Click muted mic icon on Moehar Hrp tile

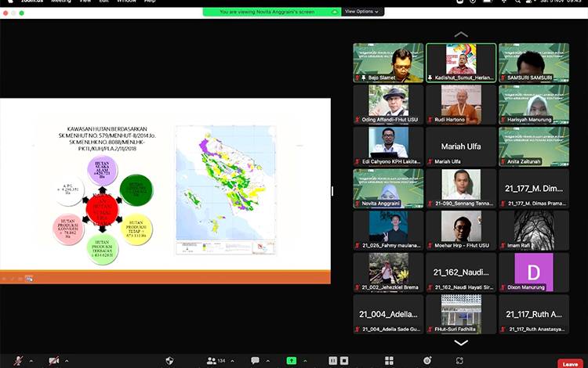430,246
